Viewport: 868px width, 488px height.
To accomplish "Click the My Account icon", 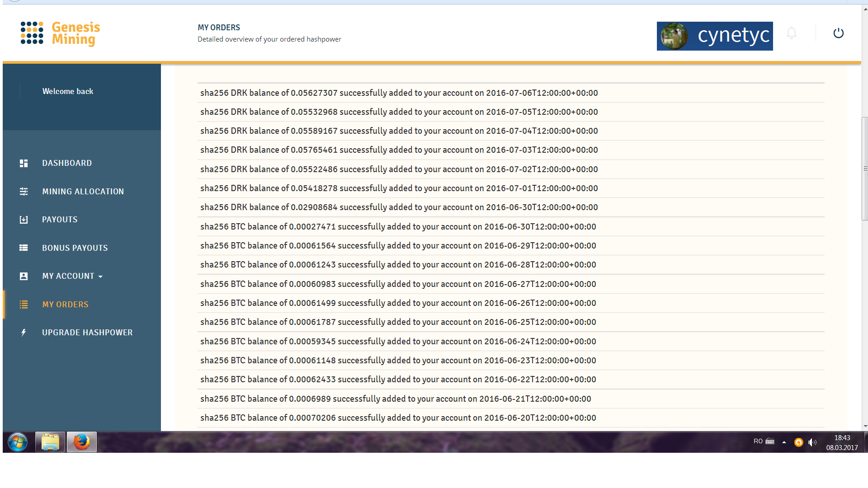I will pos(24,276).
